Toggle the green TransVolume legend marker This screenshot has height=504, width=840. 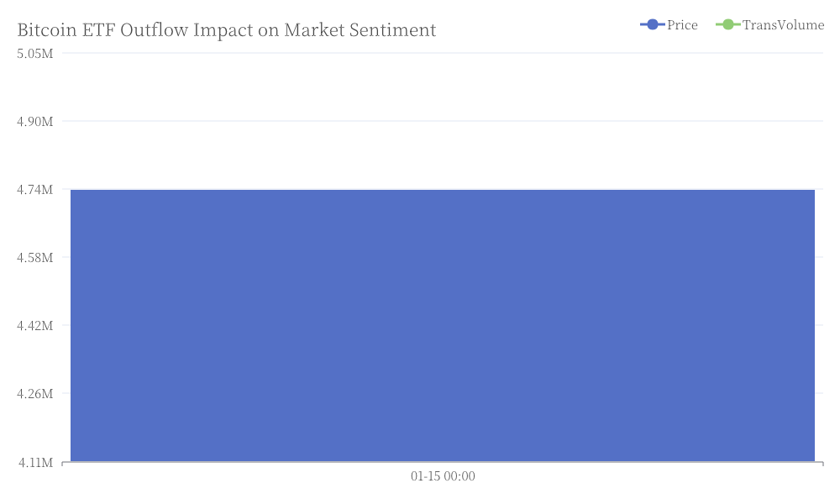tap(728, 24)
